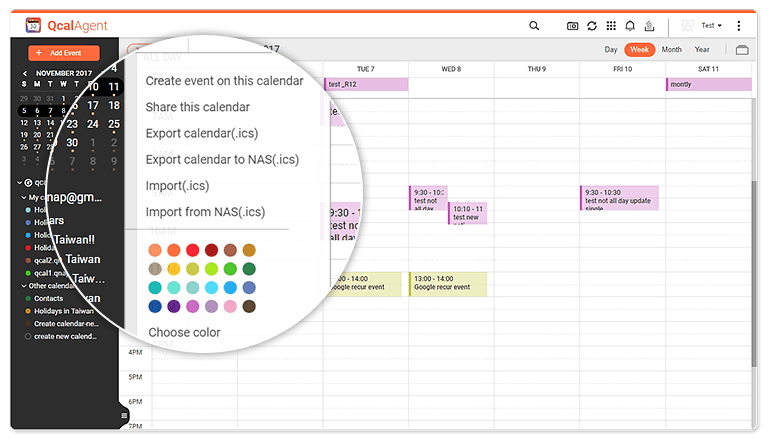768x439 pixels.
Task: Pick the dark red color swatch
Action: tap(211, 250)
